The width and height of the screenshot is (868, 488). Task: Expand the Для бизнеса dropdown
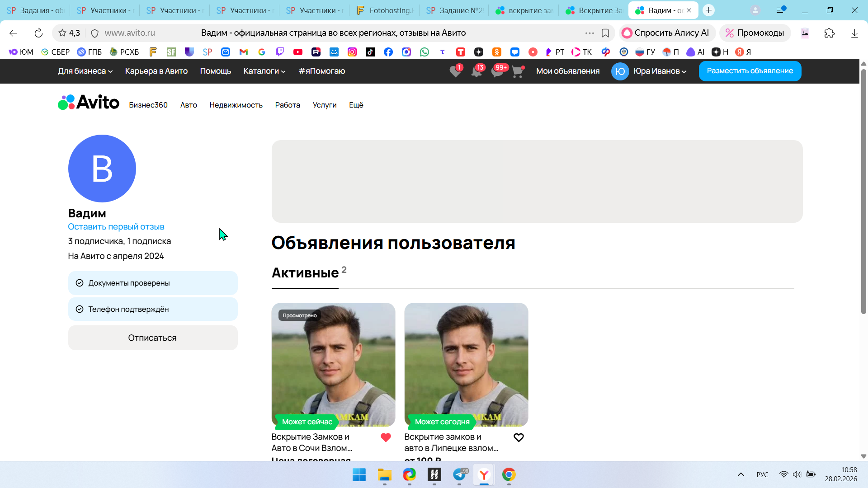click(85, 71)
